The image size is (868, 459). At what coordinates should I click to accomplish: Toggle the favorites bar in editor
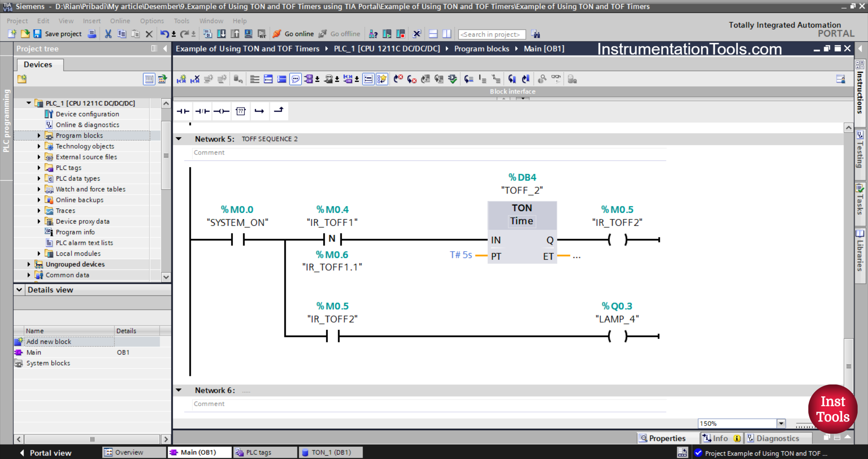pyautogui.click(x=382, y=80)
